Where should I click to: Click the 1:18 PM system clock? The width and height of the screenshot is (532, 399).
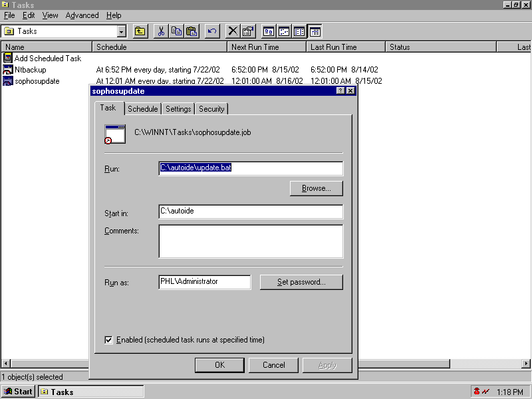point(509,392)
